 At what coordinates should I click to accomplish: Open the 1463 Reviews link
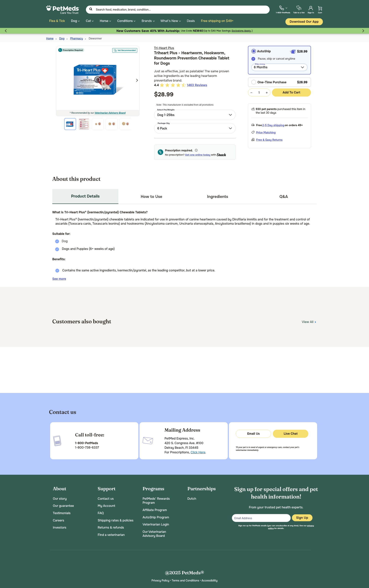tap(197, 85)
